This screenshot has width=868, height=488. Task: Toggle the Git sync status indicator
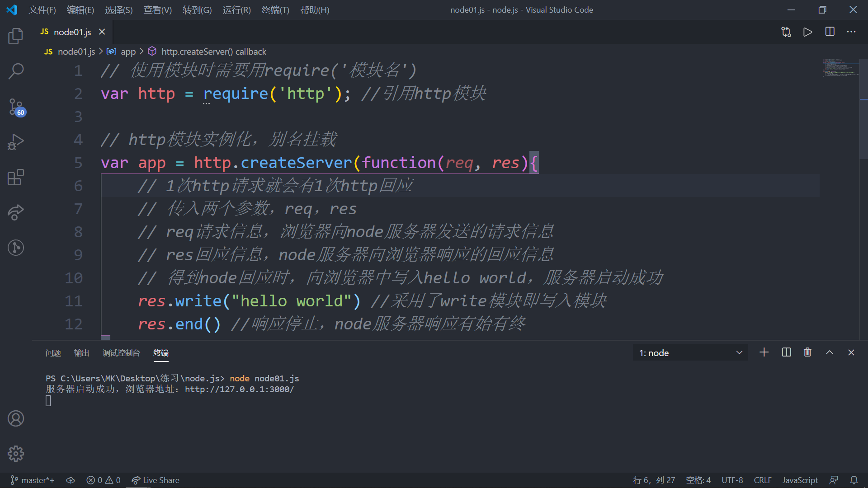(70, 480)
